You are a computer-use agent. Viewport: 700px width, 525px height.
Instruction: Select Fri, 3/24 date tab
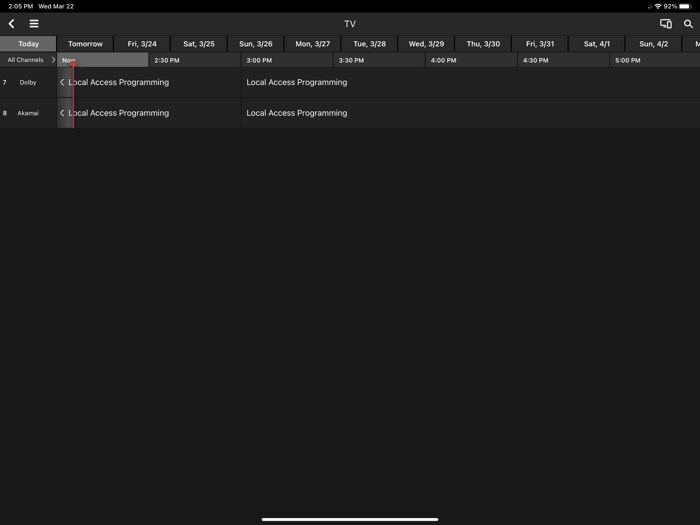[142, 44]
